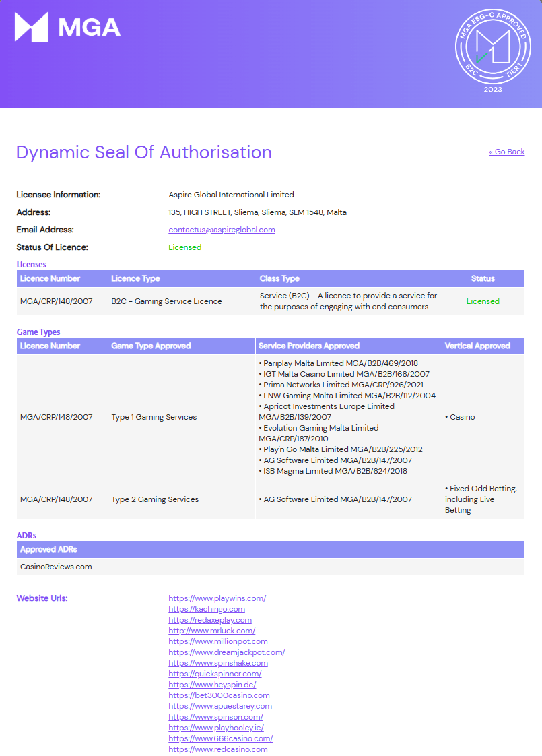Follow the spinson.com link
The width and height of the screenshot is (542, 756).
pyautogui.click(x=216, y=716)
